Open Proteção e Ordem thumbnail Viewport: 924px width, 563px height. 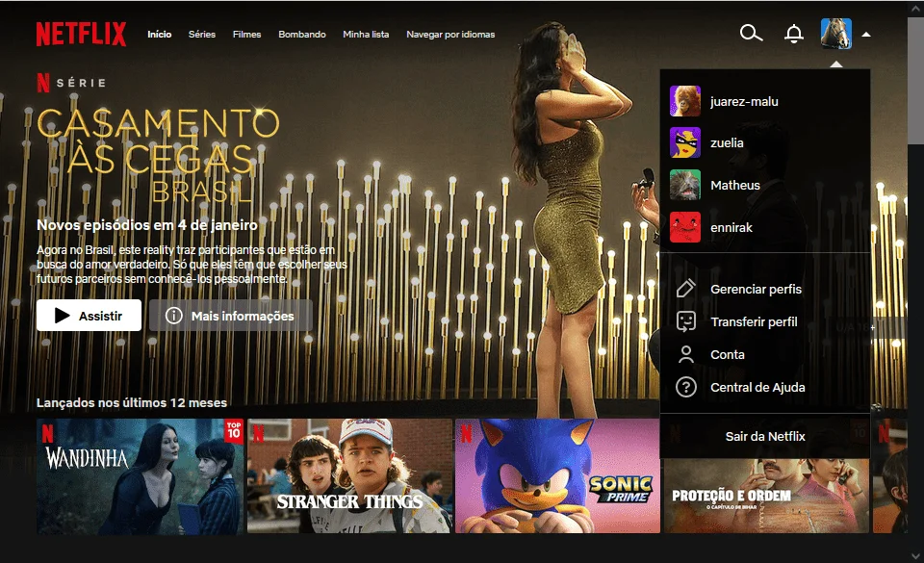pyautogui.click(x=766, y=495)
